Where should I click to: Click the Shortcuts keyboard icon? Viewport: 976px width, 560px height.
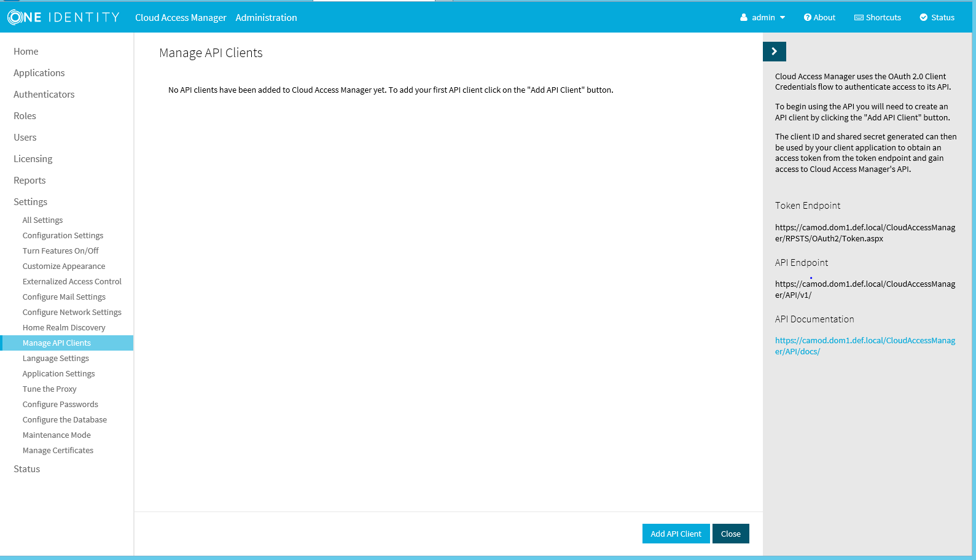click(x=859, y=18)
